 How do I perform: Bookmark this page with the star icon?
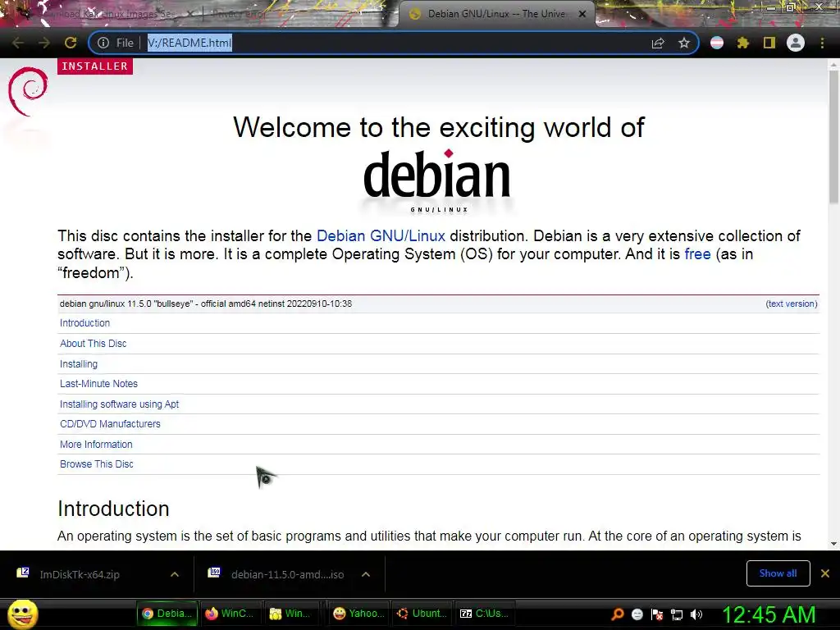click(x=683, y=43)
